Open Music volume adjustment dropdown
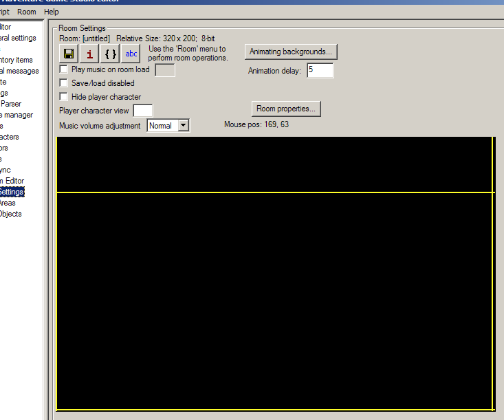Viewport: 504px width, 420px height. [183, 125]
